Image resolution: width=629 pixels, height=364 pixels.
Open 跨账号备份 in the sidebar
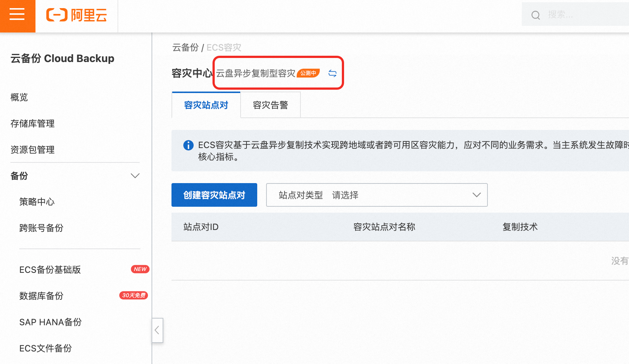(41, 228)
